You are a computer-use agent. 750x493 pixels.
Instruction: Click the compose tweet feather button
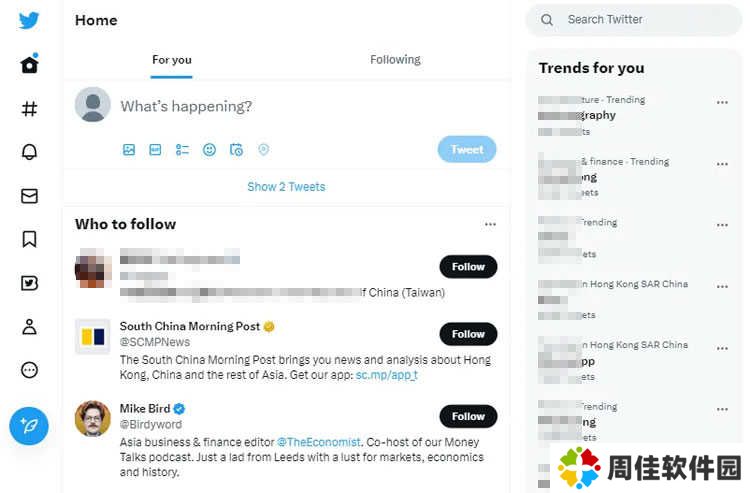pos(29,426)
